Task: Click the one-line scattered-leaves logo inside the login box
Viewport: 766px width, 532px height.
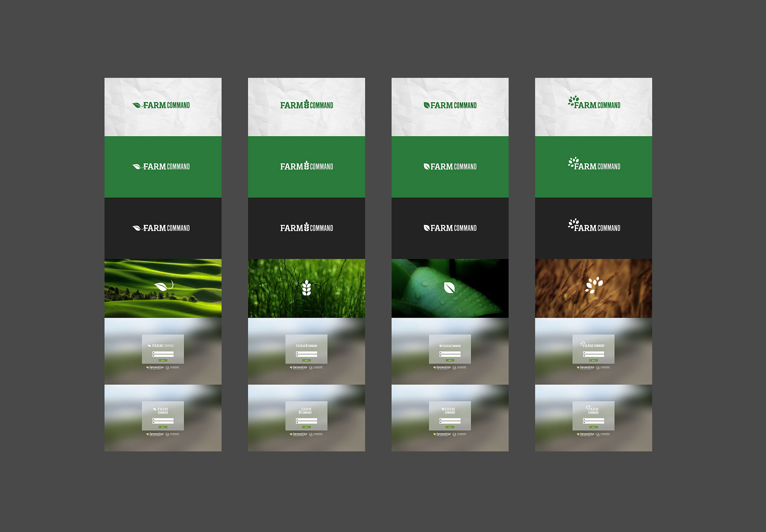Action: click(x=592, y=344)
